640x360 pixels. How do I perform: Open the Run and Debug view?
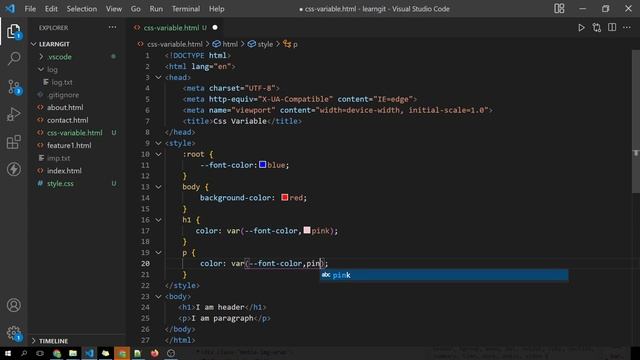click(x=13, y=115)
